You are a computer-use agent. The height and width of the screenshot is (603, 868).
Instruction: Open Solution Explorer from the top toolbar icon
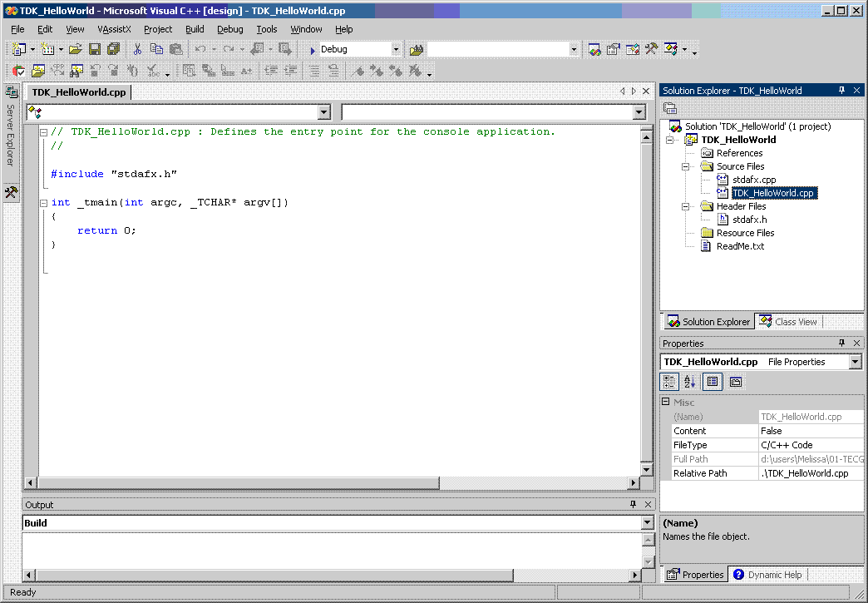(594, 49)
